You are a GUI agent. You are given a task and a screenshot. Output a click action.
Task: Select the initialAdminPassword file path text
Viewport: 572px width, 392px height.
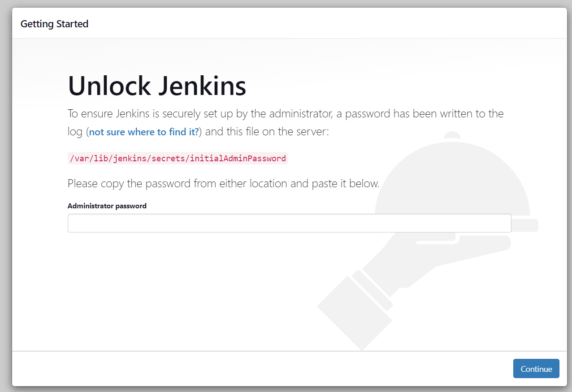[178, 158]
